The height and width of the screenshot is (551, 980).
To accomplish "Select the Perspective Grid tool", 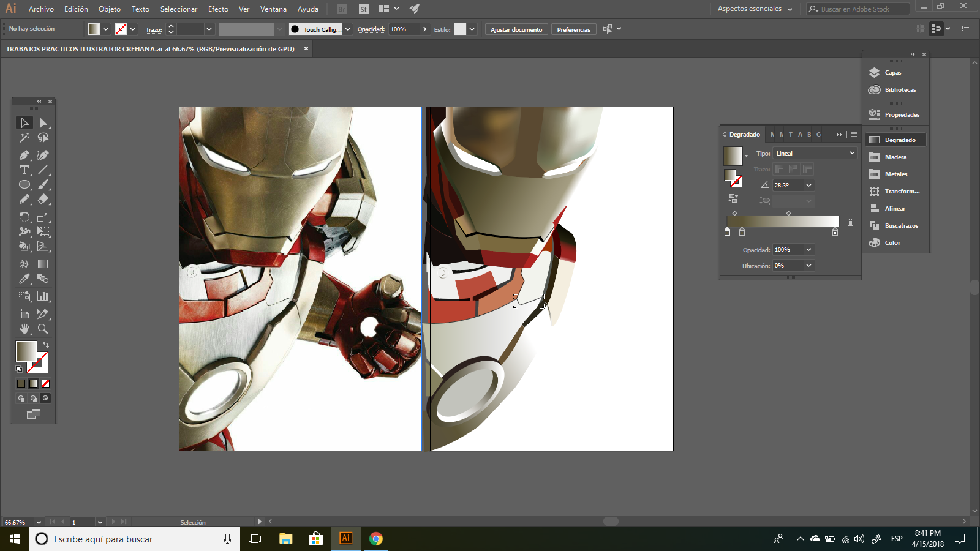I will [x=43, y=246].
